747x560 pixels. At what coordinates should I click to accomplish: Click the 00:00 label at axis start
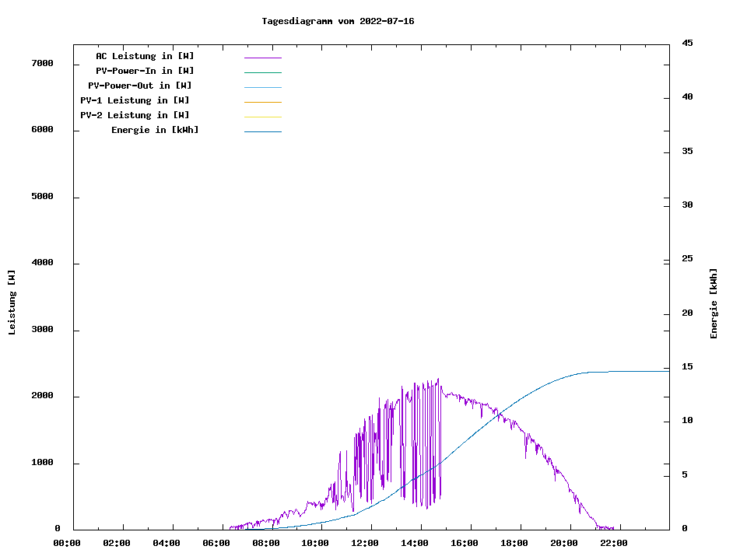pos(67,543)
